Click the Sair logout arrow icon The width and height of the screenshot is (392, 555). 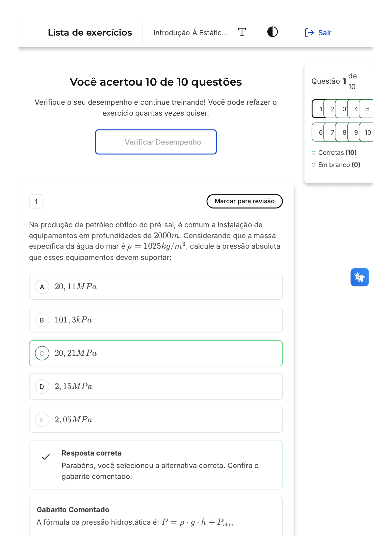click(x=309, y=33)
